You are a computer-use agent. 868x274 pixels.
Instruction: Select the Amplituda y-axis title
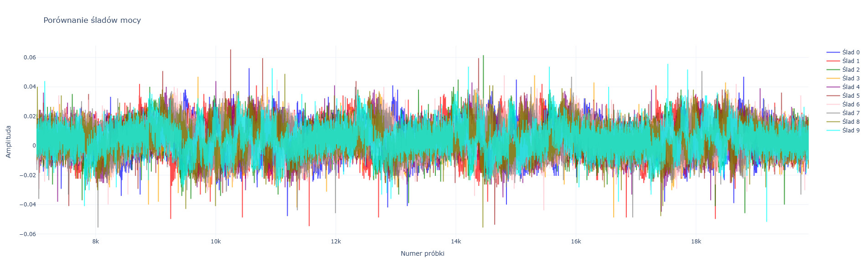(8, 142)
